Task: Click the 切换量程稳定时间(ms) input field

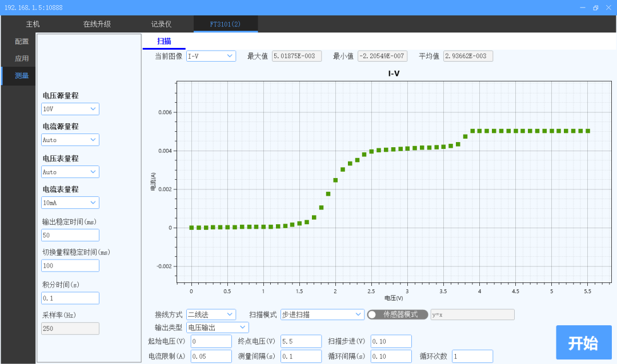Action: pos(70,266)
